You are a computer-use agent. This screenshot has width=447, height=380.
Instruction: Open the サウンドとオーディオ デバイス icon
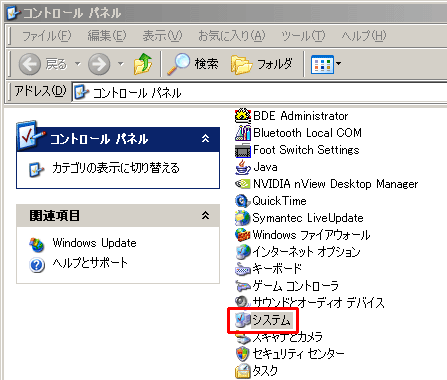pos(242,302)
